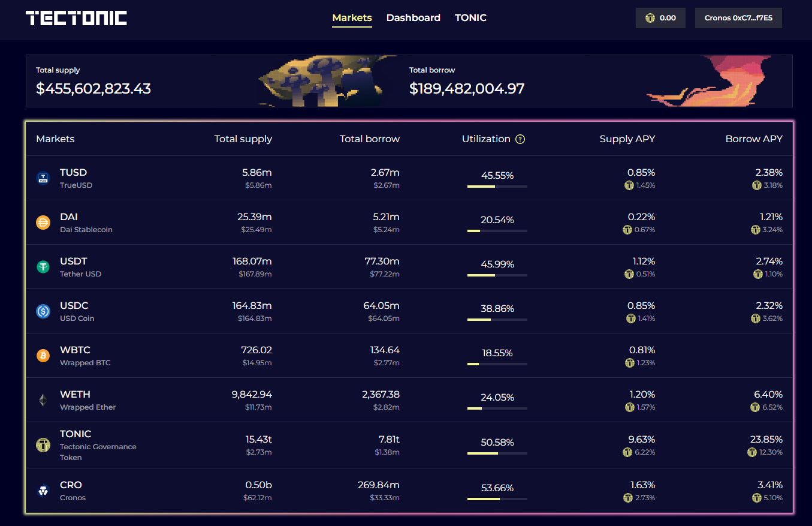Click TONIC icon beside TUSD supply 1.45%
The image size is (812, 526).
[629, 185]
